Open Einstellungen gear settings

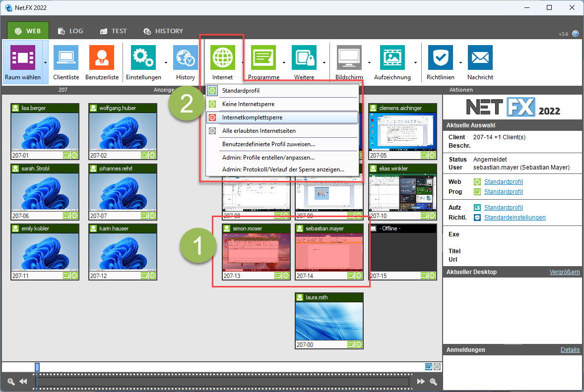[143, 62]
